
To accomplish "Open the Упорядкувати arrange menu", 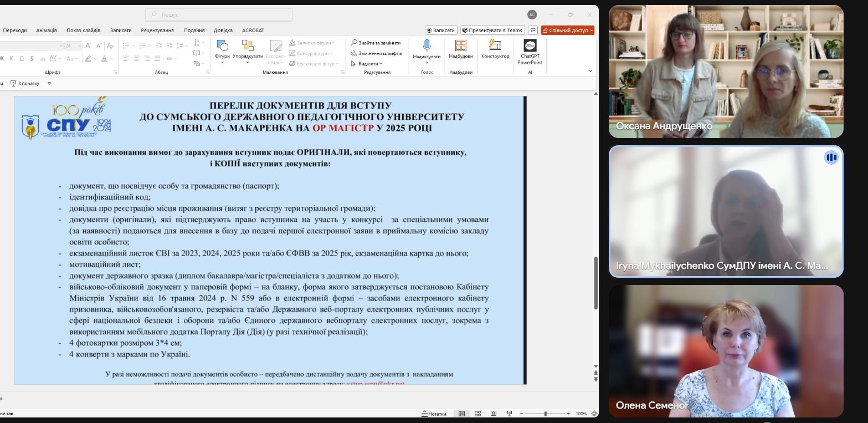I will click(248, 50).
